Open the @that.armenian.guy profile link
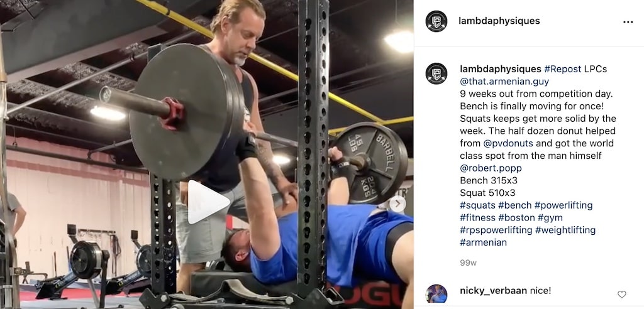This screenshot has height=309, width=644. coord(504,81)
